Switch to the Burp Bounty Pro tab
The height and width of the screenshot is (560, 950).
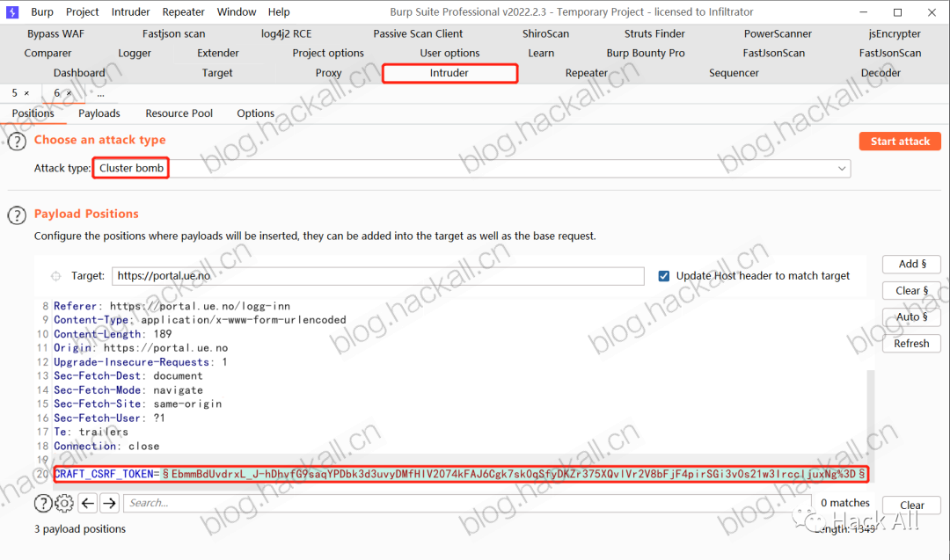pos(646,54)
